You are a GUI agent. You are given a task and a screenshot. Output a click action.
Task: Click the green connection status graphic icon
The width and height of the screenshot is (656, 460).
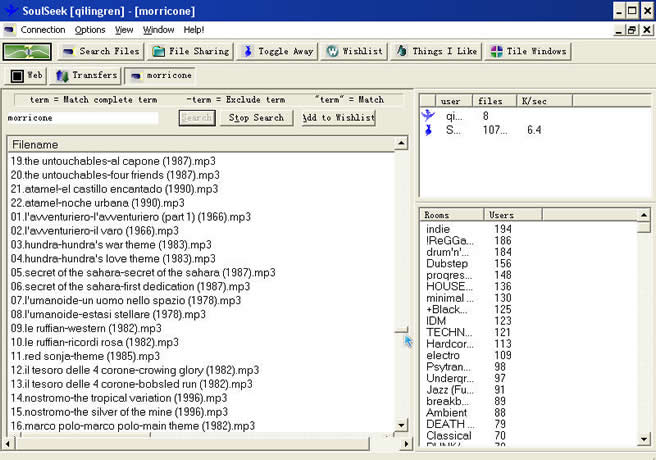point(27,51)
